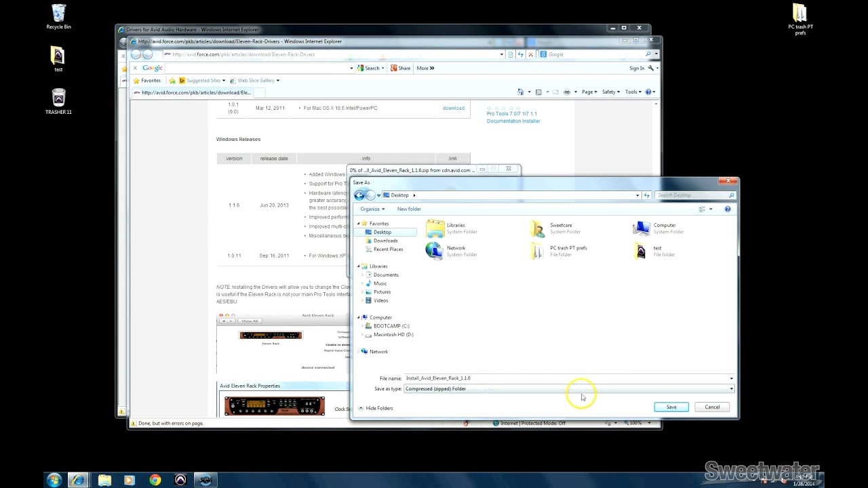
Task: Select Recent Places in Favorites
Action: click(388, 249)
